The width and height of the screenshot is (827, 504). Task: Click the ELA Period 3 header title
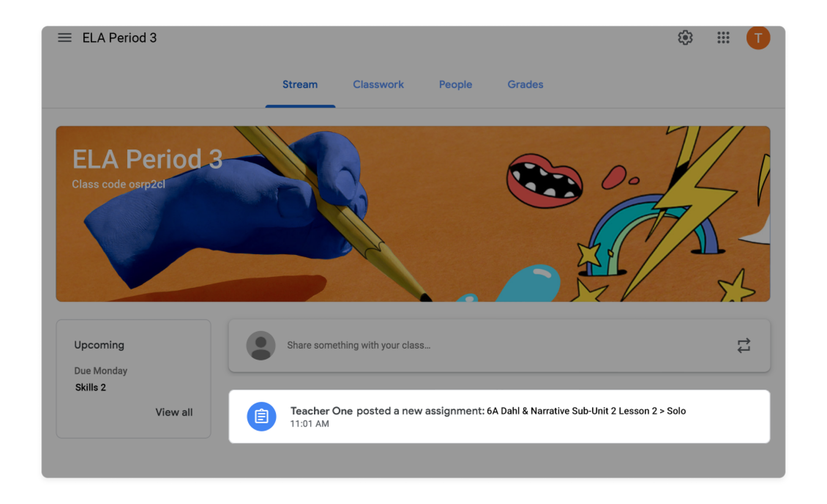120,37
